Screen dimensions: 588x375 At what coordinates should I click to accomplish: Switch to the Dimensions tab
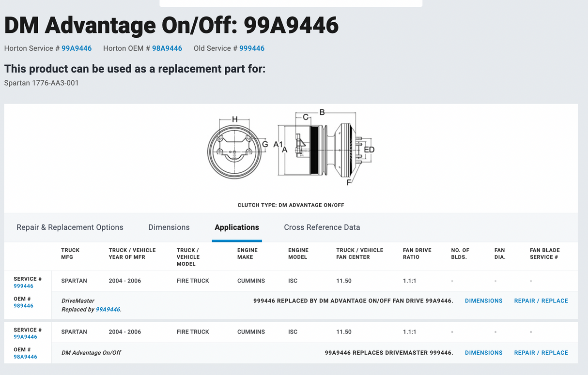(169, 227)
